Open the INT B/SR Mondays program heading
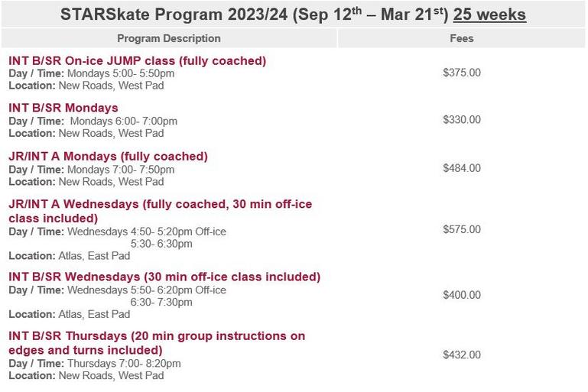Viewport: 588px width, 392px height. point(63,108)
